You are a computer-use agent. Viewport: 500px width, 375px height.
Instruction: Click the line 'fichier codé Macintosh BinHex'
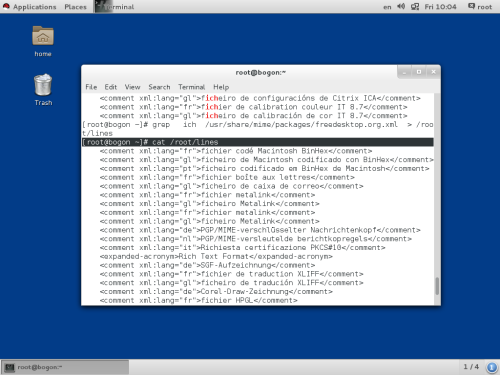click(236, 151)
